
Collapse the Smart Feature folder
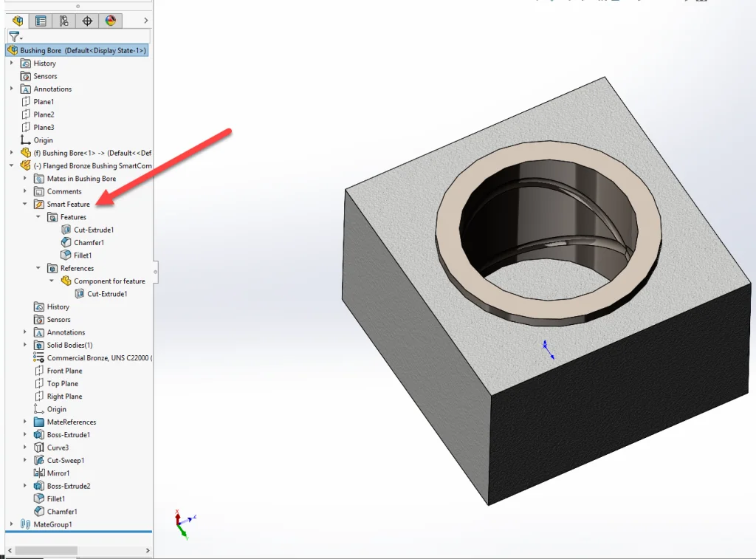point(25,205)
